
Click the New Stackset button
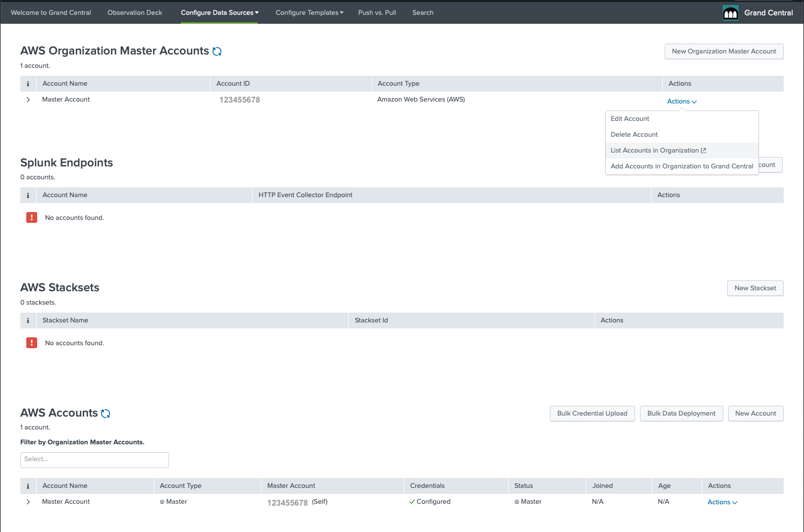pyautogui.click(x=755, y=288)
